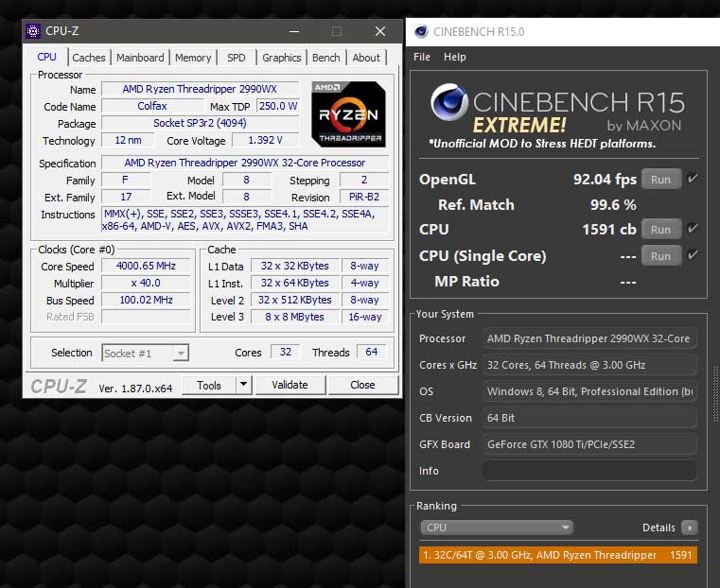Click the Core Speed value 4000.65 MHz
720x588 pixels.
click(146, 266)
